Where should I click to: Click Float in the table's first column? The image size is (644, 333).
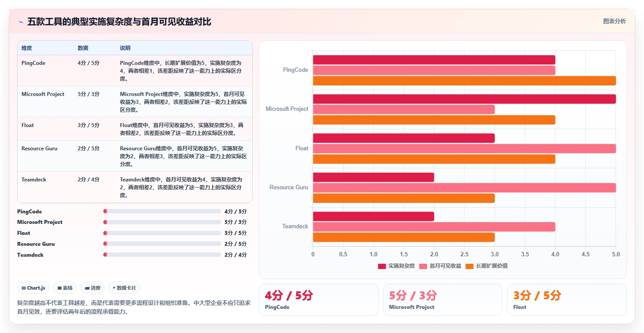coord(28,125)
